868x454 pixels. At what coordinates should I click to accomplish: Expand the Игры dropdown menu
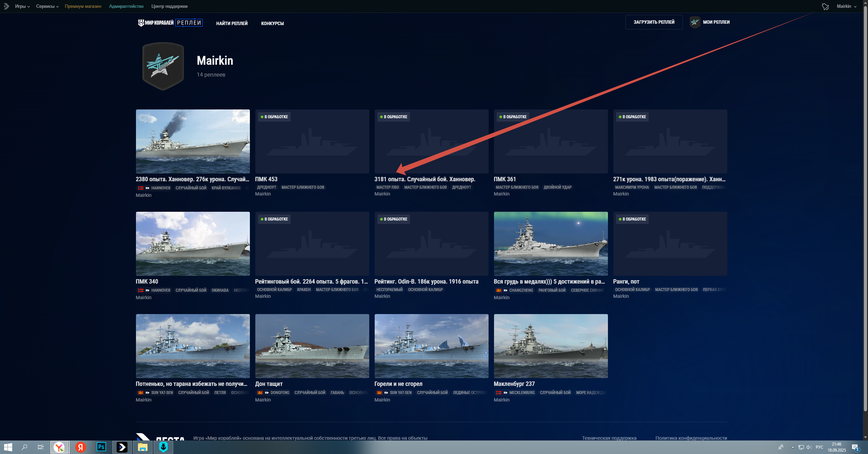coord(22,6)
